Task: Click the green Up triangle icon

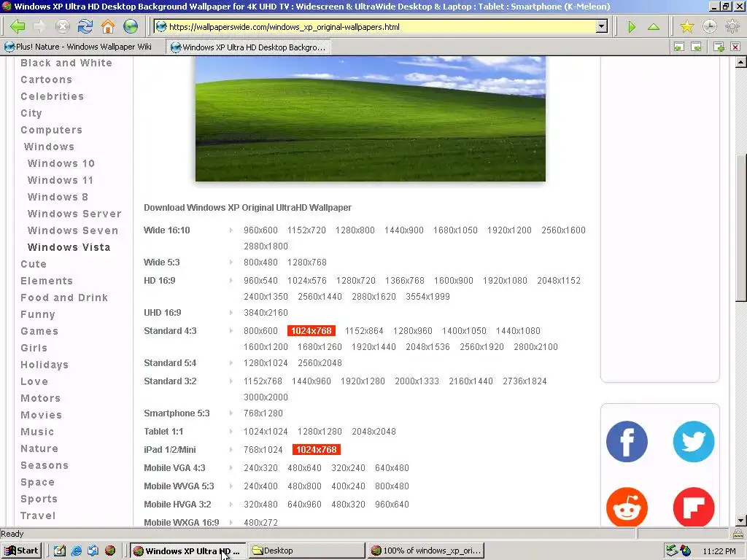Action: pyautogui.click(x=654, y=27)
